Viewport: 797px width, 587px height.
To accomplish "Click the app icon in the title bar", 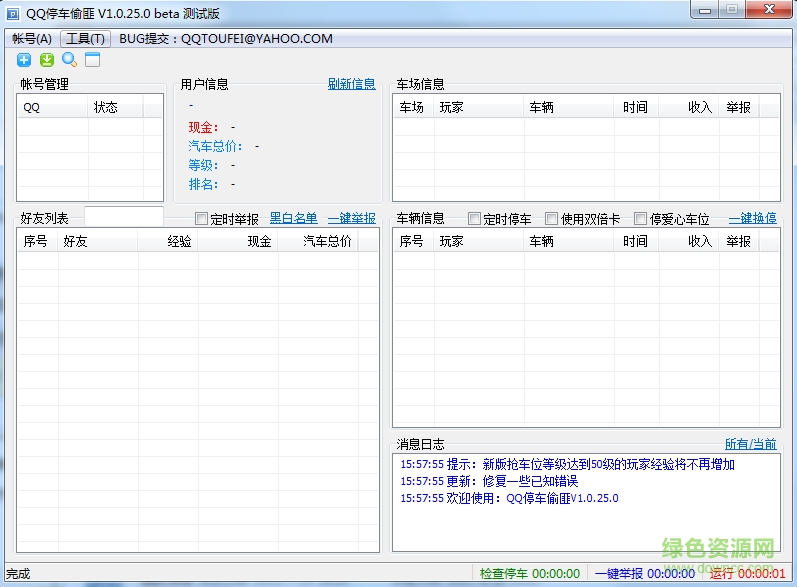I will tap(13, 11).
